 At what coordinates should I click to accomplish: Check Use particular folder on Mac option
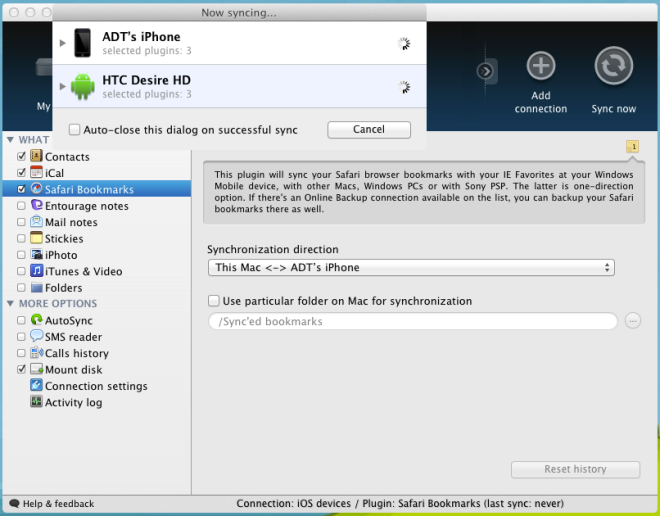pos(214,301)
